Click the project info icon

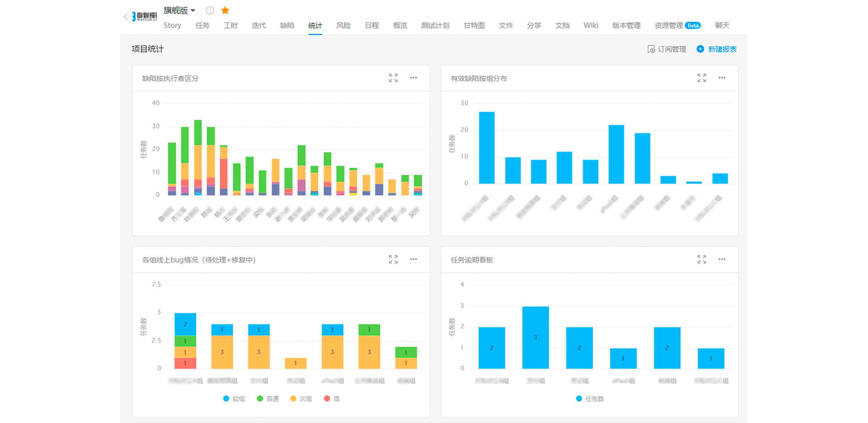(x=210, y=10)
